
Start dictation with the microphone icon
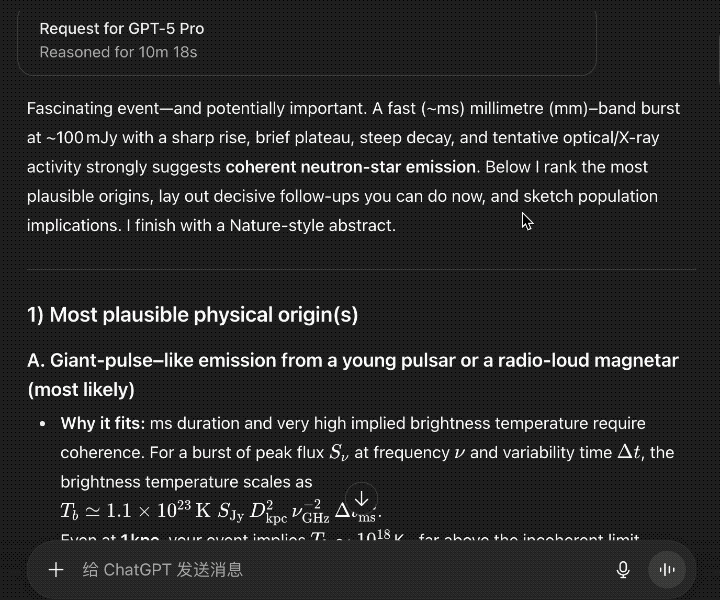click(623, 570)
